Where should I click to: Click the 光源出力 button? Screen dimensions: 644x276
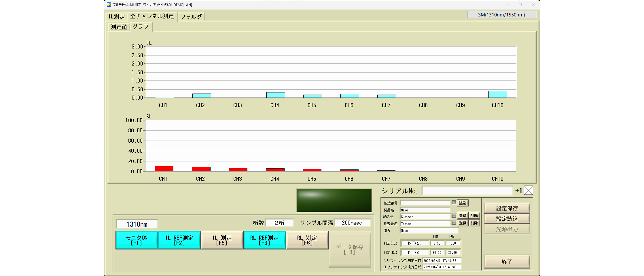tap(507, 229)
